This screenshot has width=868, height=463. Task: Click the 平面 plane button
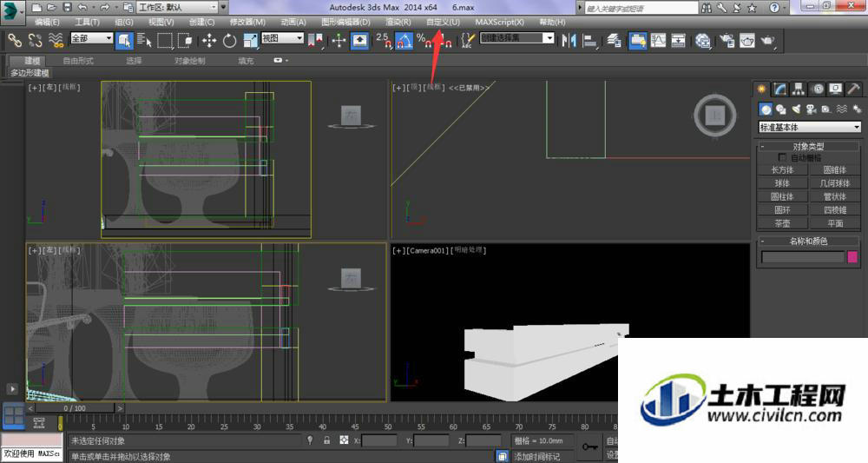835,223
